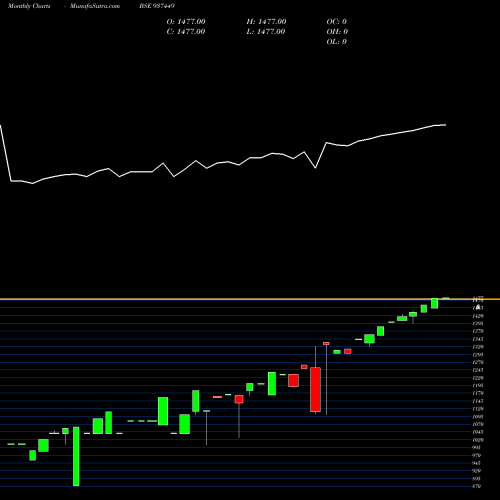Click the 'H: 1477.00' high value
500x500 pixels.
[266, 22]
